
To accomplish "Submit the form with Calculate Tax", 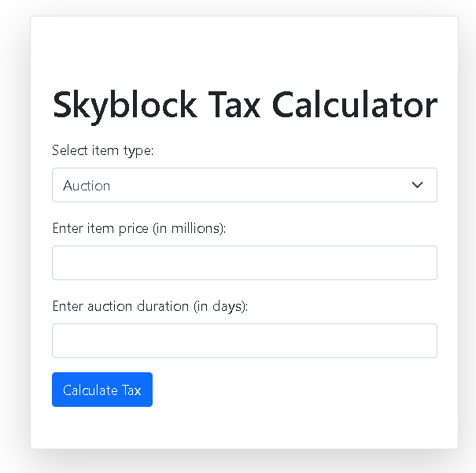I will [x=102, y=390].
